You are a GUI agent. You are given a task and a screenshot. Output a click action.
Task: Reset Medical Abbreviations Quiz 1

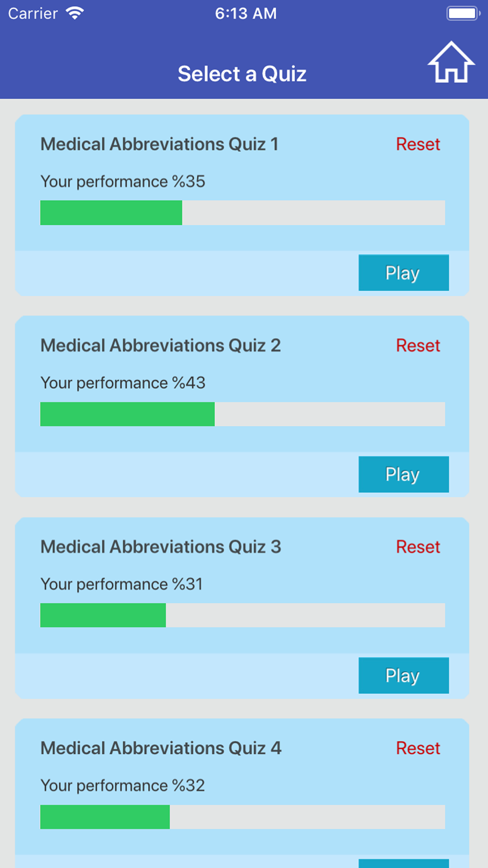pos(418,144)
